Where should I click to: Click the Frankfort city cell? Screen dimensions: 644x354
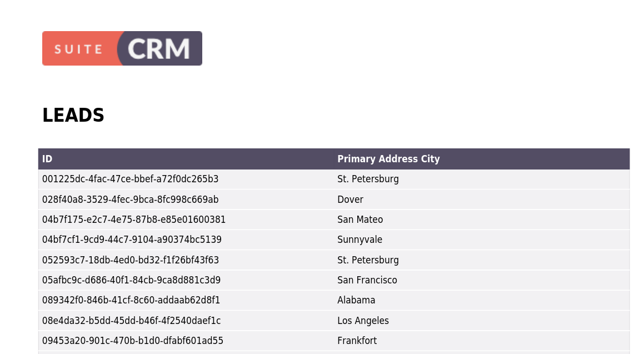357,341
